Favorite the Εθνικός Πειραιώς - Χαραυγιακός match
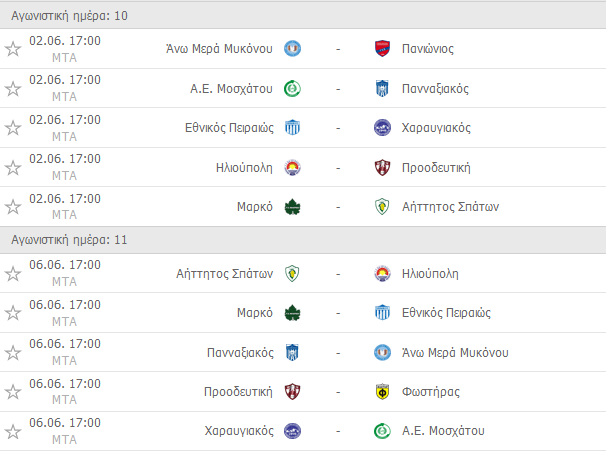The height and width of the screenshot is (452, 606). (x=13, y=127)
